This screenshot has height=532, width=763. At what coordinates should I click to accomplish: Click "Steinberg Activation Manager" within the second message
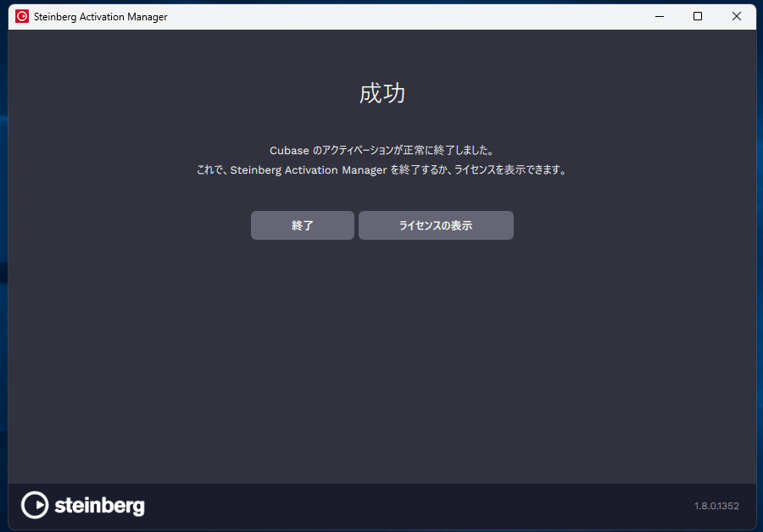click(309, 169)
